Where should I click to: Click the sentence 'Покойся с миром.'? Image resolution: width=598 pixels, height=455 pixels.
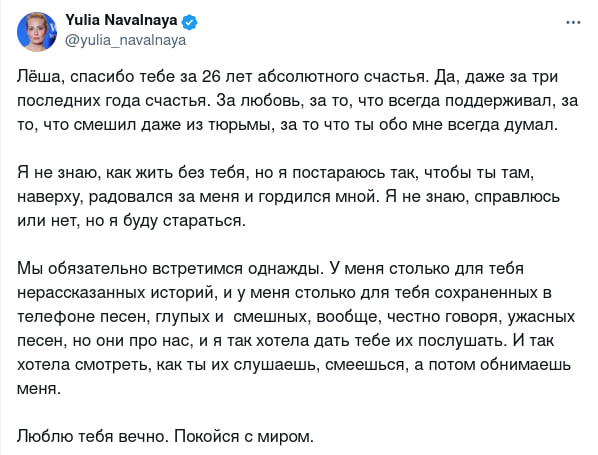pyautogui.click(x=244, y=436)
